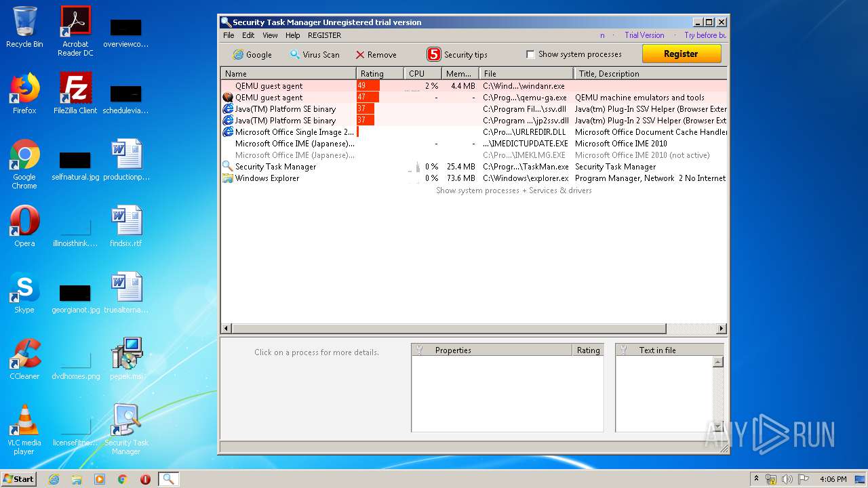
Task: Open Security Task Manager desktop shortcut
Action: tap(126, 430)
